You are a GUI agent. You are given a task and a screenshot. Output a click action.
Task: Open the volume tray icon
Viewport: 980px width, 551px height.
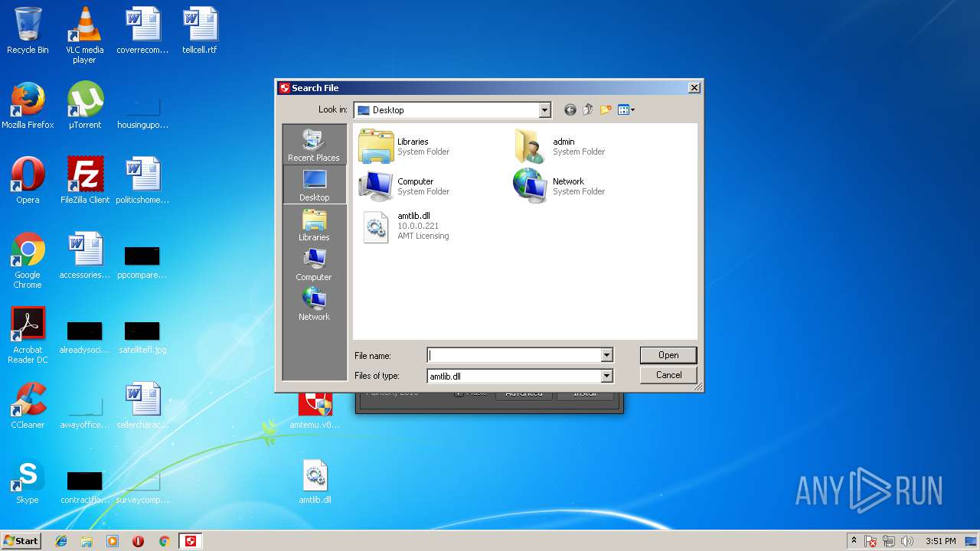click(x=906, y=541)
